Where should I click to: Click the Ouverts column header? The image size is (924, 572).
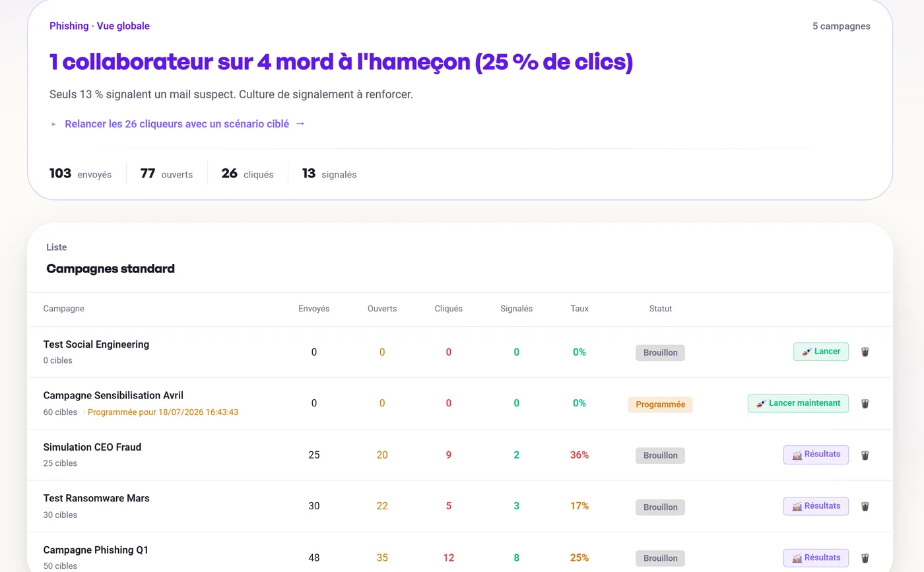[382, 308]
